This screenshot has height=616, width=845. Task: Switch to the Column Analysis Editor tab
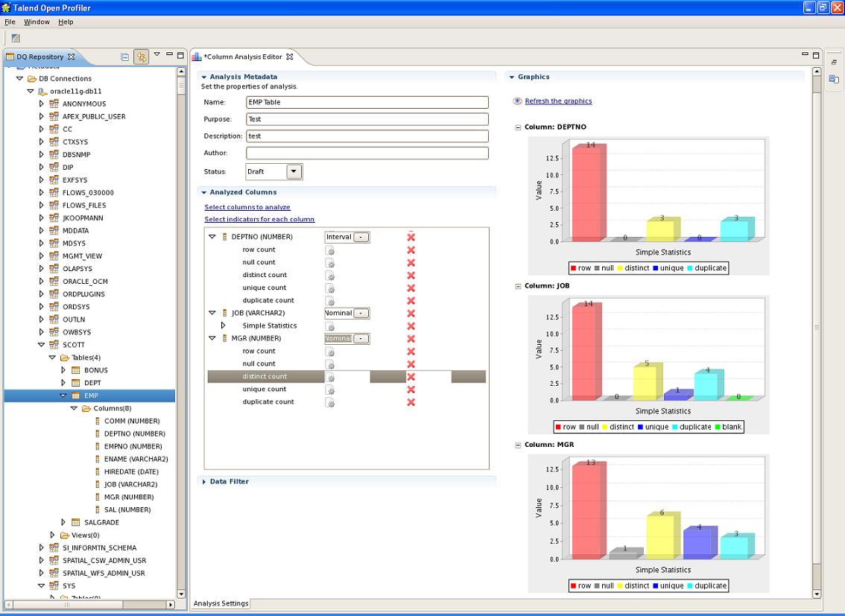[x=242, y=56]
